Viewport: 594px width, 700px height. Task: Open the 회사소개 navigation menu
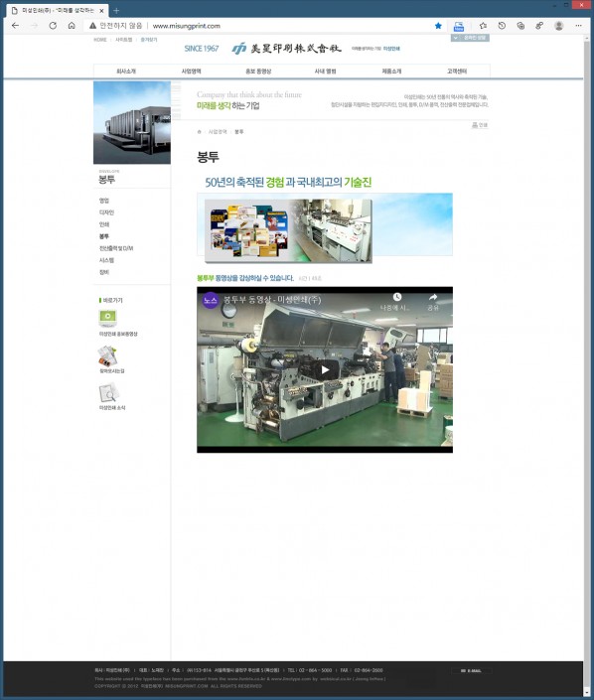[126, 71]
